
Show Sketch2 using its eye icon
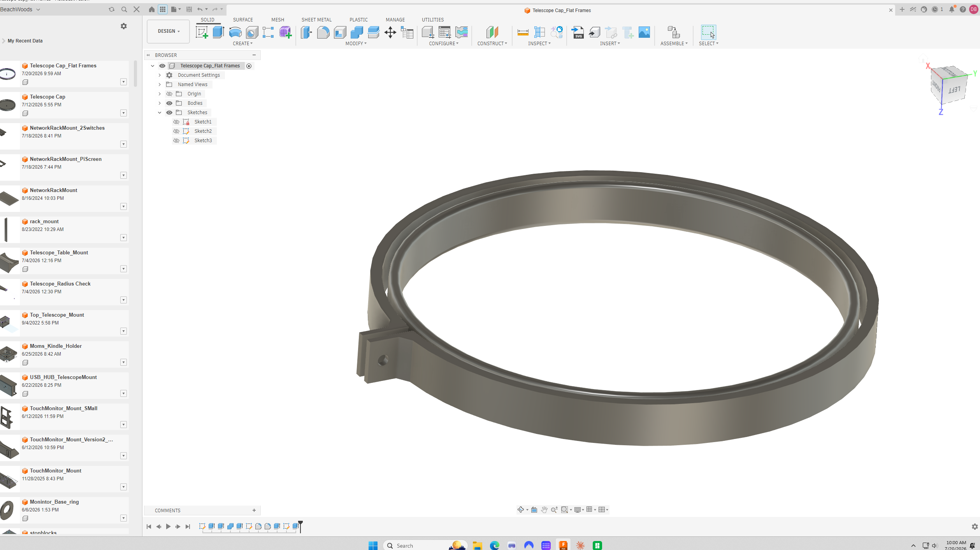(176, 131)
